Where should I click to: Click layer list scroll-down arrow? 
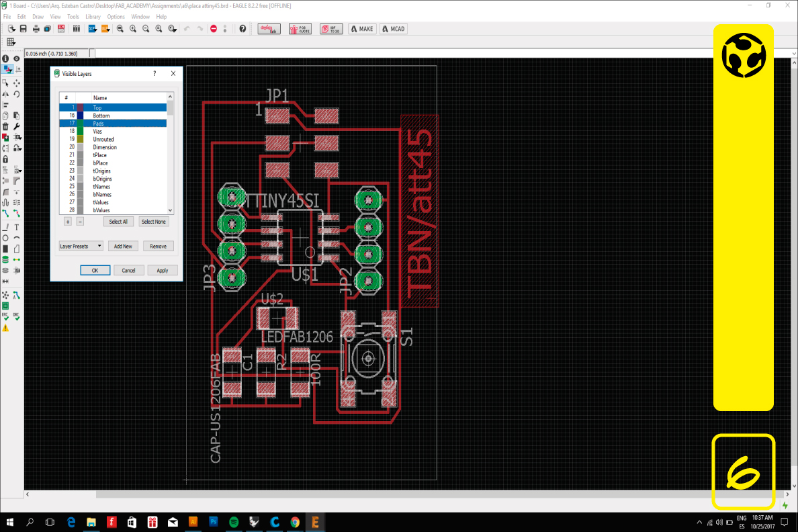tap(170, 210)
